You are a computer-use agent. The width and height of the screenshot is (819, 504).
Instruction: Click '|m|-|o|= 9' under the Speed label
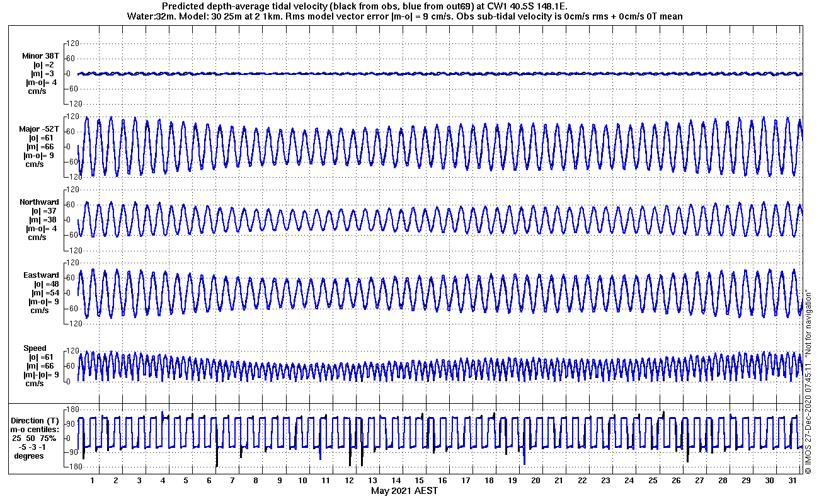40,374
